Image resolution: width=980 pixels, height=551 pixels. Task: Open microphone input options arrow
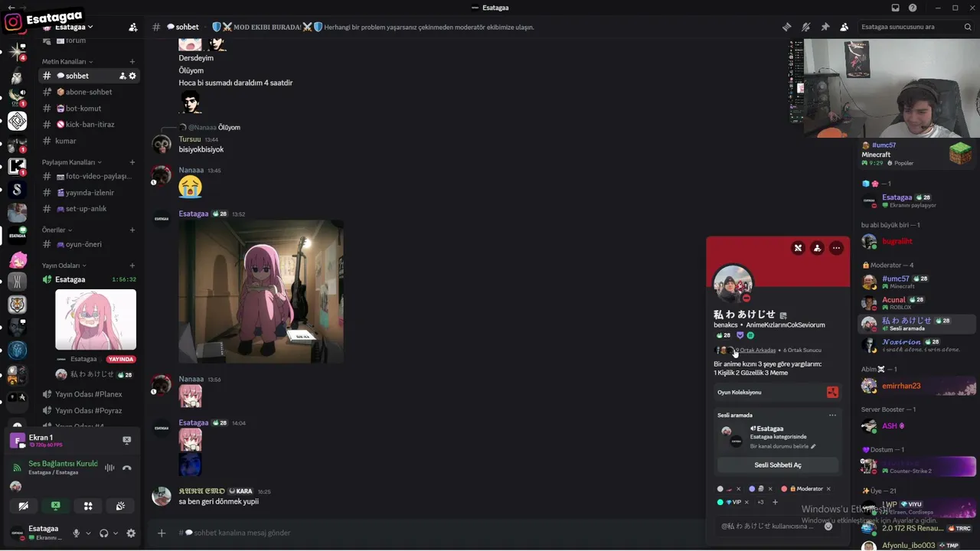(88, 533)
